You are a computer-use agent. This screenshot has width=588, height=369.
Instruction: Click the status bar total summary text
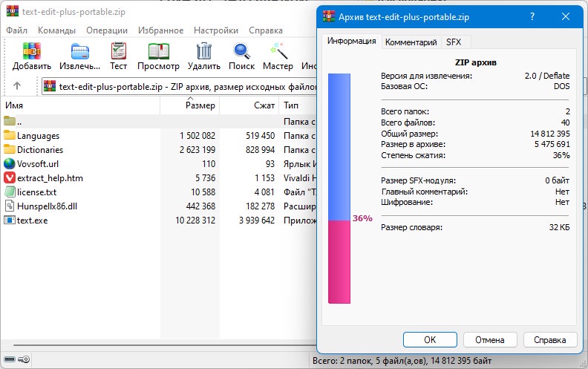point(402,361)
